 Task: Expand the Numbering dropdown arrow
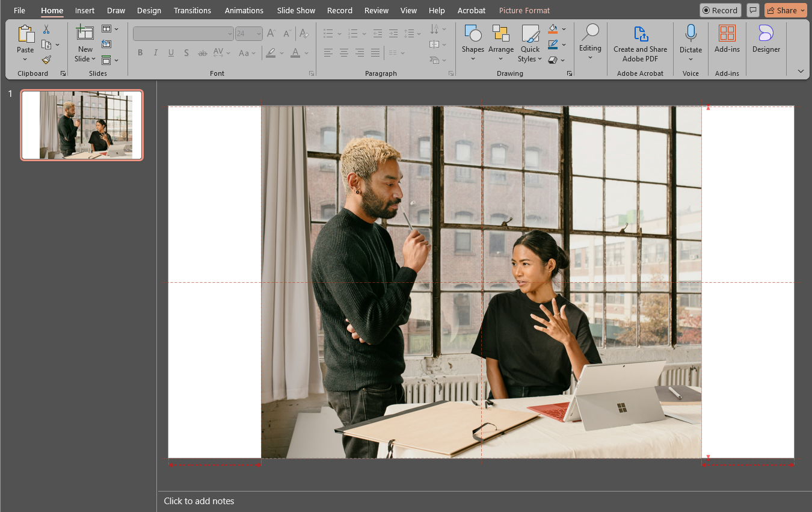364,34
